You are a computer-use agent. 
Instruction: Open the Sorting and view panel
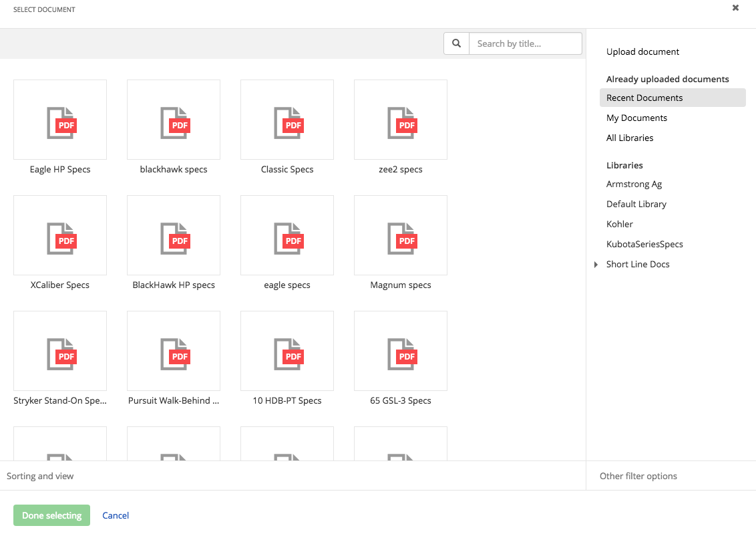click(40, 475)
